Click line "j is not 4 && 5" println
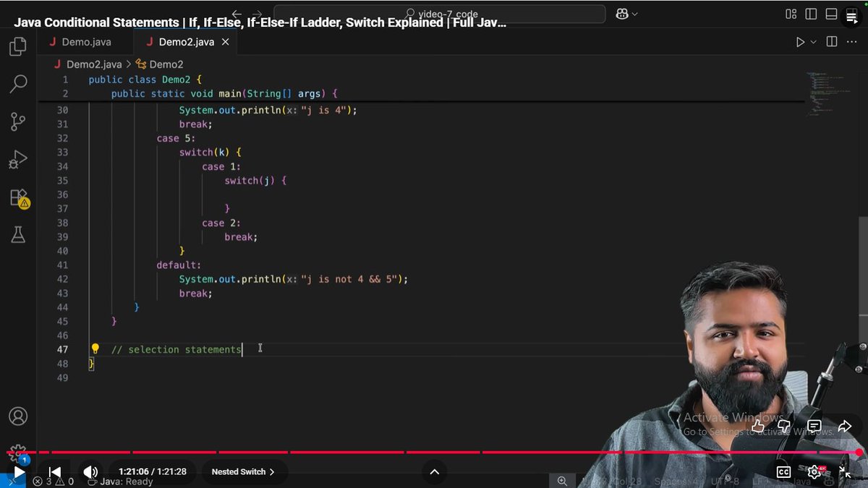Screen dimensions: 868x488 pos(294,279)
